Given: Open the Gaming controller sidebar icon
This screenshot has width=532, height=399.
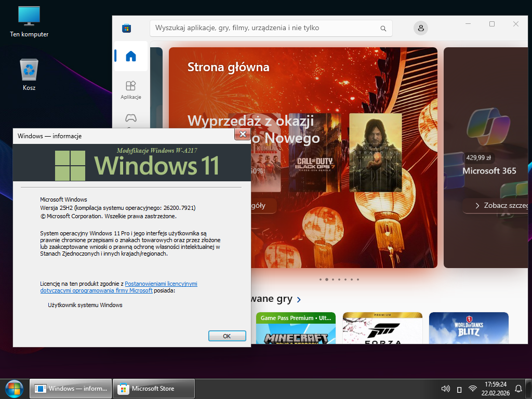Looking at the screenshot, I should [x=131, y=119].
